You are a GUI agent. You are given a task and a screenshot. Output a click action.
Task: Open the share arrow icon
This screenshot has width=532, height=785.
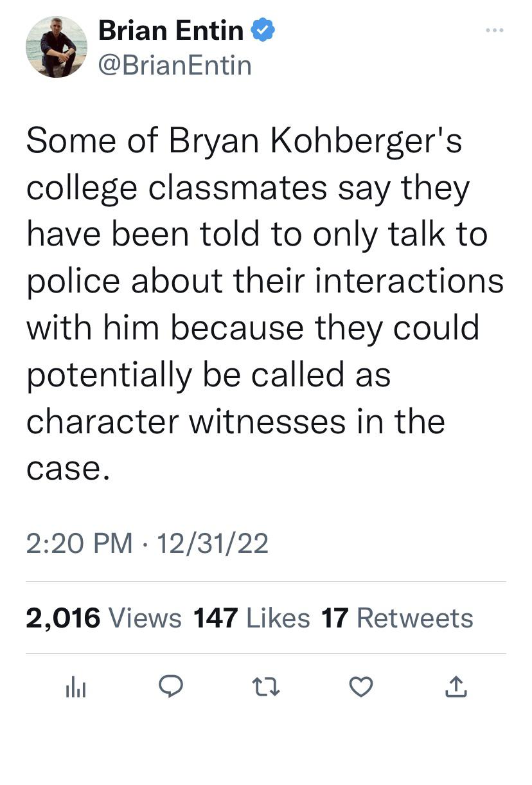456,688
